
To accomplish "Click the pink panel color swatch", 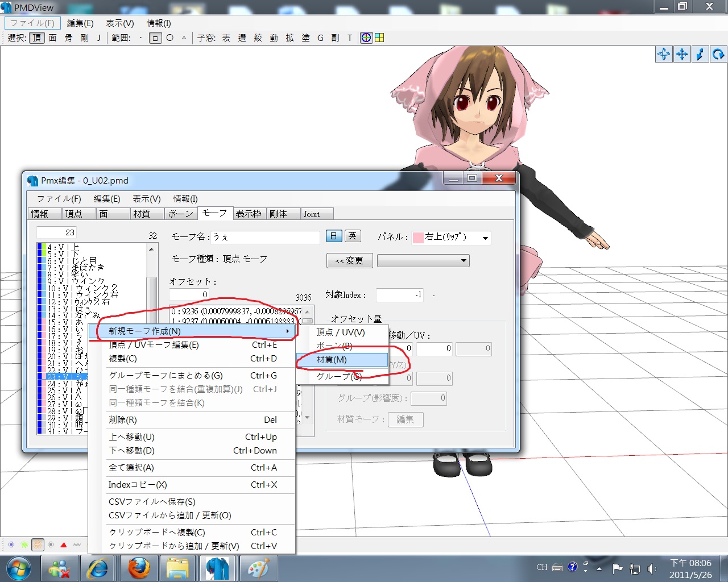I will click(x=418, y=238).
